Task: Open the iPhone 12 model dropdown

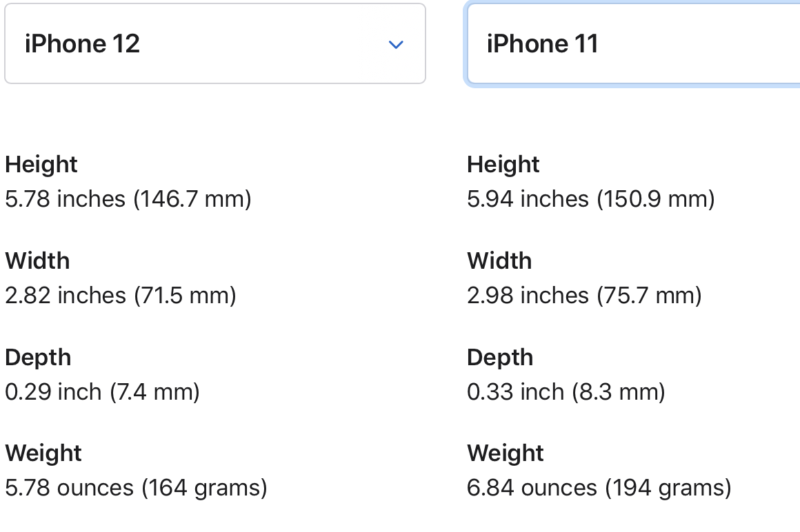Action: tap(214, 44)
